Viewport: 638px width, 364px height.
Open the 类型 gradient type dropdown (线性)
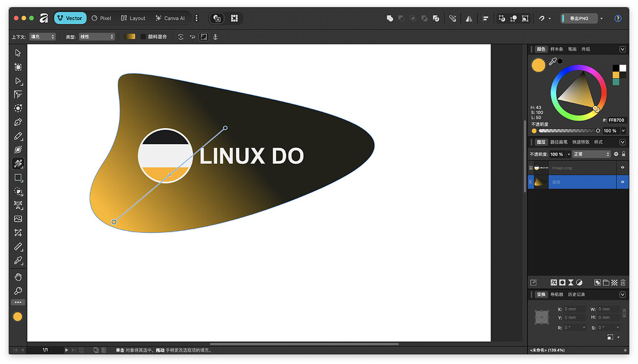click(97, 37)
